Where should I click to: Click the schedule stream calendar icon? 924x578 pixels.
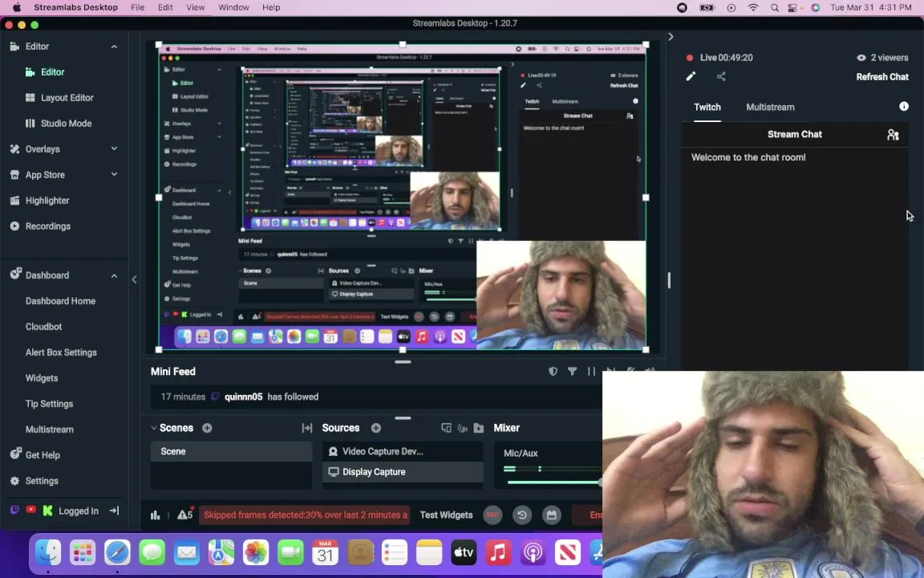(x=552, y=515)
